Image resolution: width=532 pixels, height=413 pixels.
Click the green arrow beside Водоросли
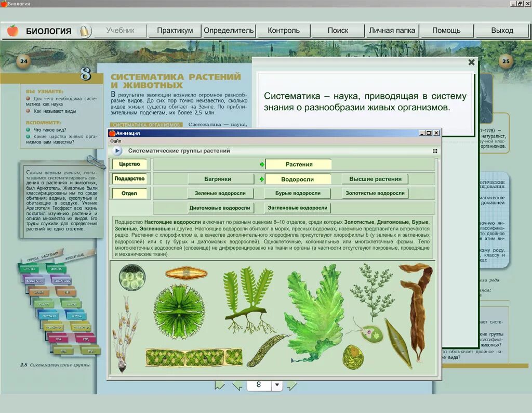point(262,179)
